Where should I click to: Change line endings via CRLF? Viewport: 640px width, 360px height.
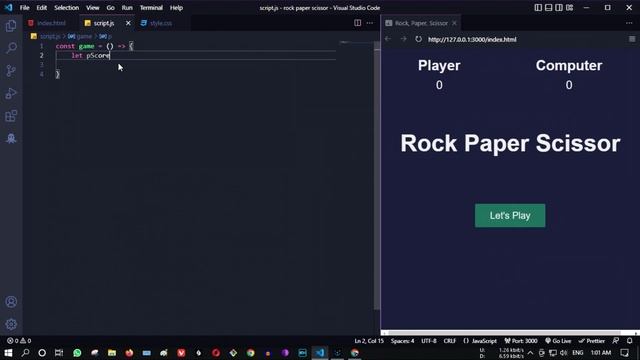coord(449,341)
